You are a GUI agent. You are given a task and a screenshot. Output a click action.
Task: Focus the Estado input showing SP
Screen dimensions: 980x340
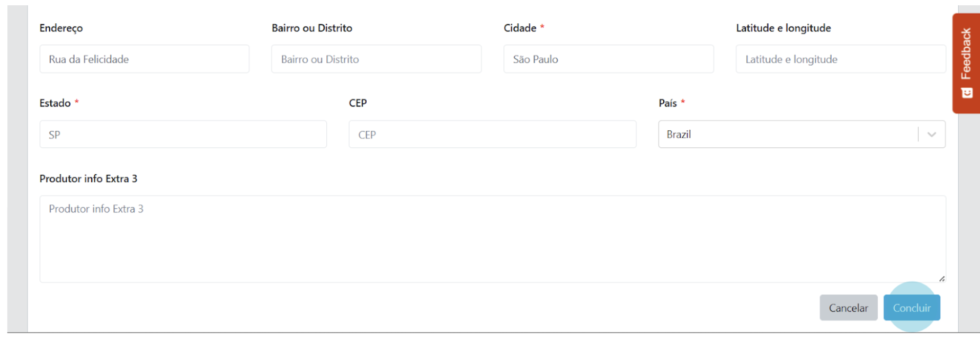[x=183, y=134]
